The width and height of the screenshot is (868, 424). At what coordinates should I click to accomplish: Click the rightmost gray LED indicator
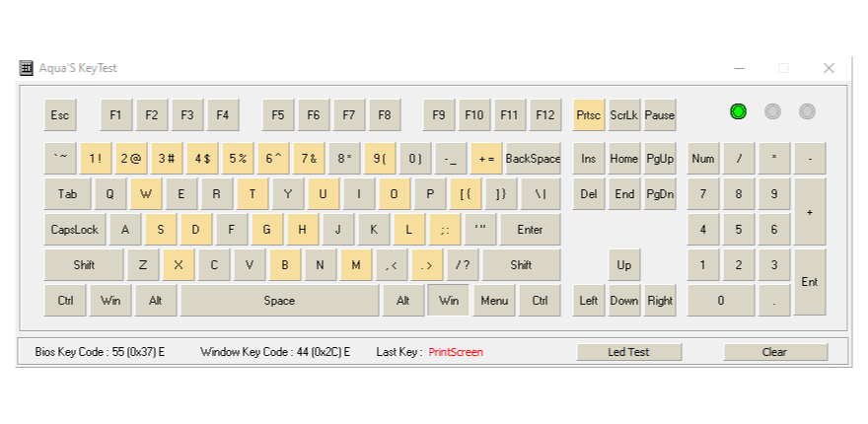[x=807, y=111]
